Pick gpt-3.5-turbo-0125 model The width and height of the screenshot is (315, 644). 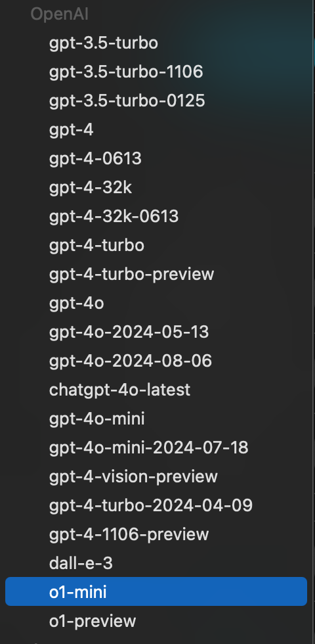pyautogui.click(x=156, y=101)
